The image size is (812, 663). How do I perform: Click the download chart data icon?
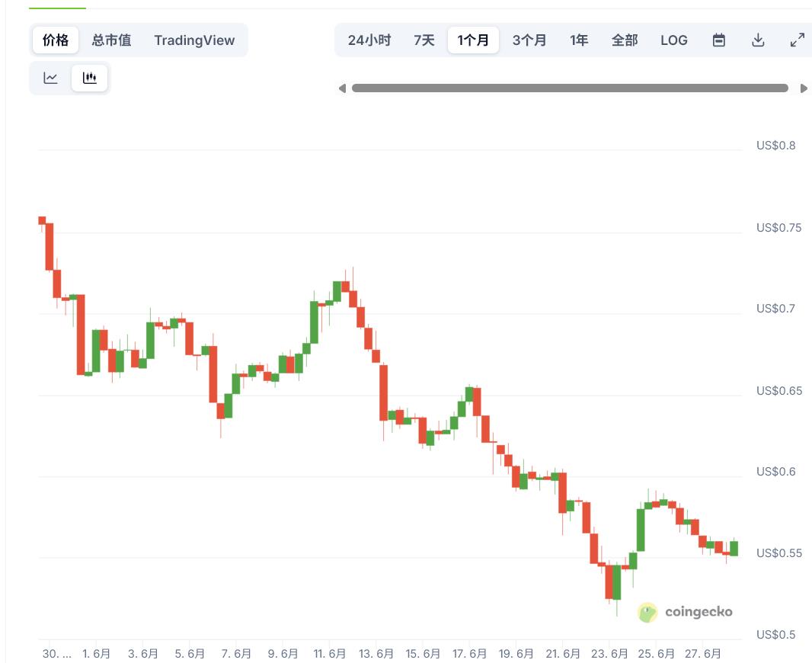tap(758, 40)
